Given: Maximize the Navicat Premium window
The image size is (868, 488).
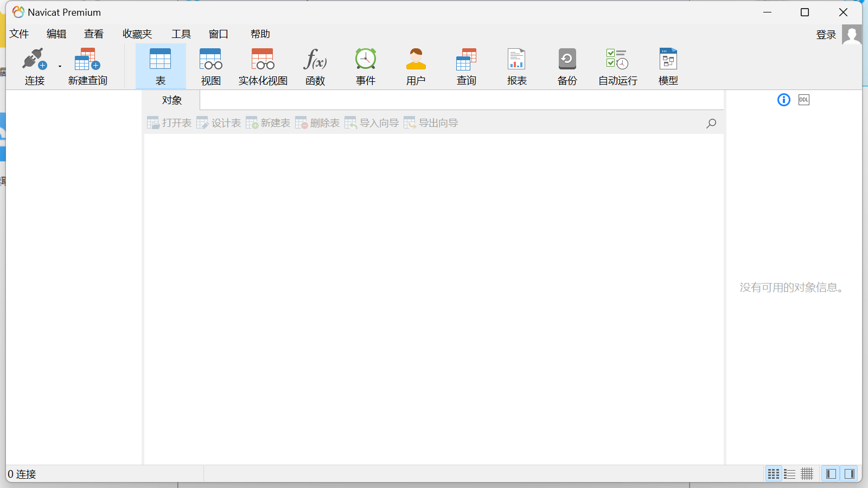Looking at the screenshot, I should [x=805, y=12].
